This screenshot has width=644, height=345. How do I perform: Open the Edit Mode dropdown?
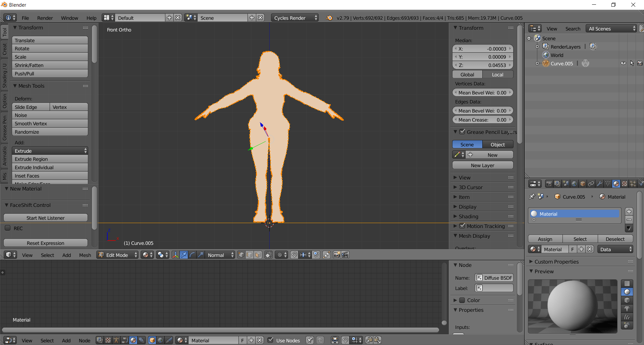click(x=117, y=255)
